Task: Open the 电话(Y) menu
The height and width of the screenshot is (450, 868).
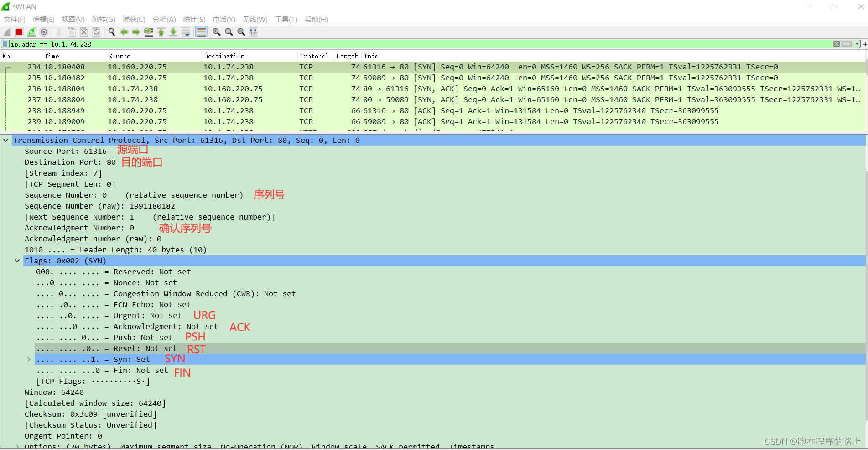Action: [224, 20]
